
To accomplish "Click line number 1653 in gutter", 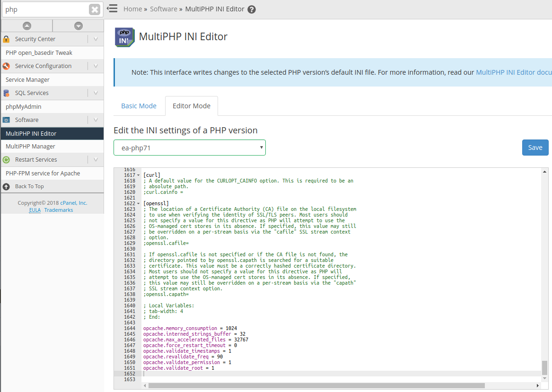I will pos(130,379).
